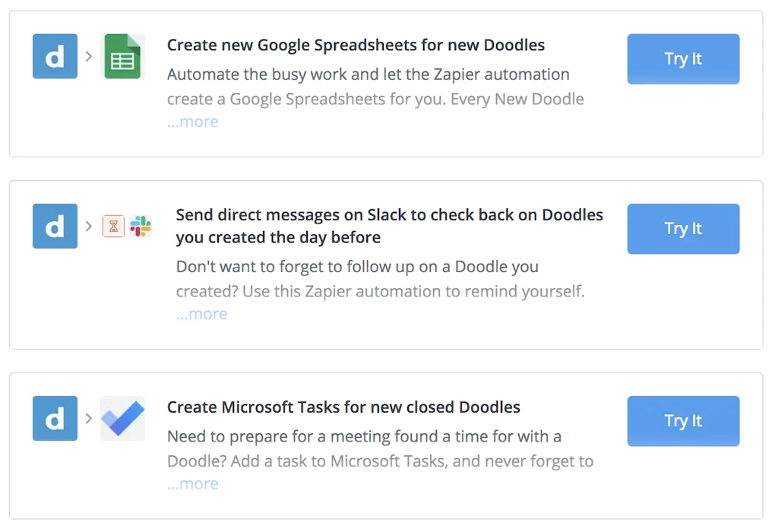Click Doodle icon in Slack messages card
Viewport: 778px width, 532px height.
pyautogui.click(x=55, y=226)
